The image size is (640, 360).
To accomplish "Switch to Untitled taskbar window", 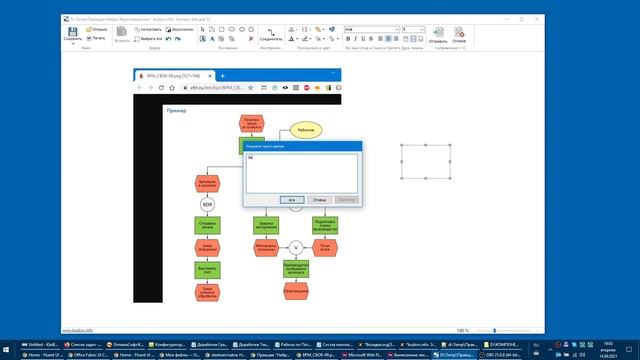I will (40, 345).
